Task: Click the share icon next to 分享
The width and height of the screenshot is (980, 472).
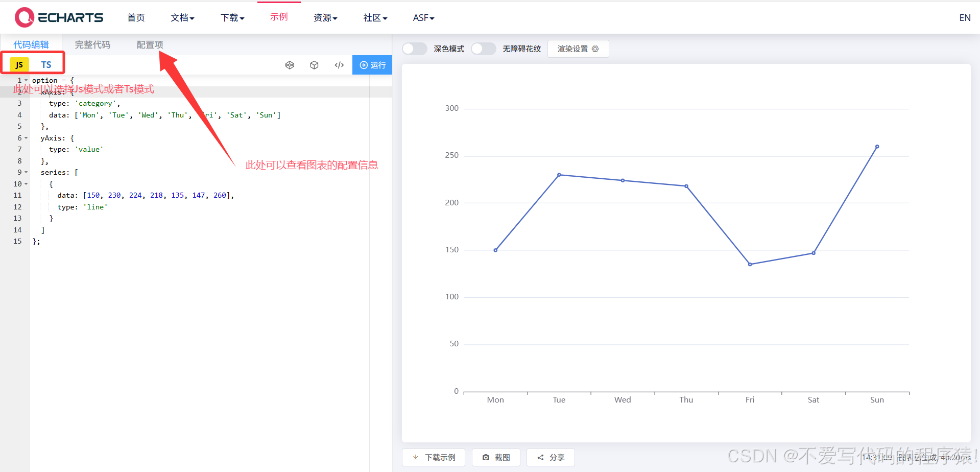Action: point(541,457)
